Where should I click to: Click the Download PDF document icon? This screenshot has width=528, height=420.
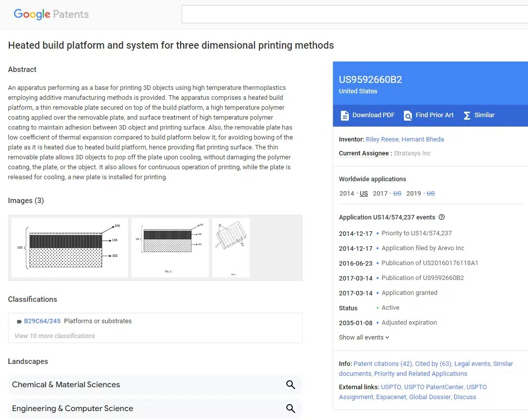click(344, 116)
